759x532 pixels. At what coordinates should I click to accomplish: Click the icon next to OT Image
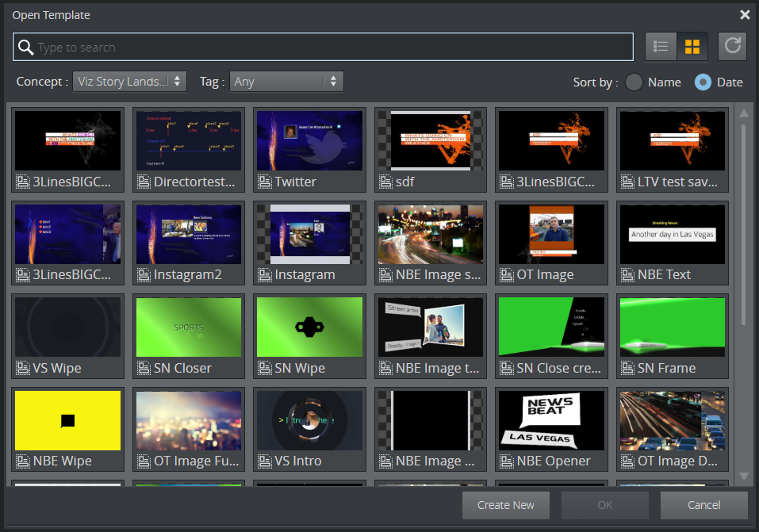pos(506,274)
